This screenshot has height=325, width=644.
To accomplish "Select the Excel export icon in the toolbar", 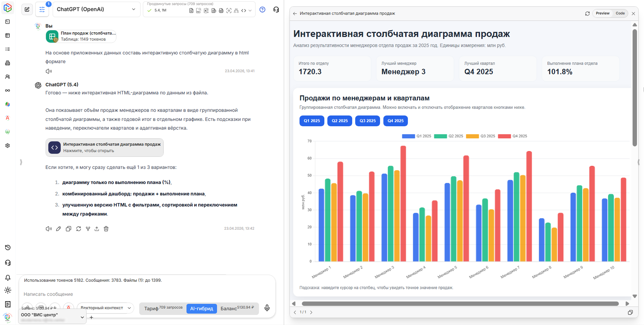I will coord(206,10).
